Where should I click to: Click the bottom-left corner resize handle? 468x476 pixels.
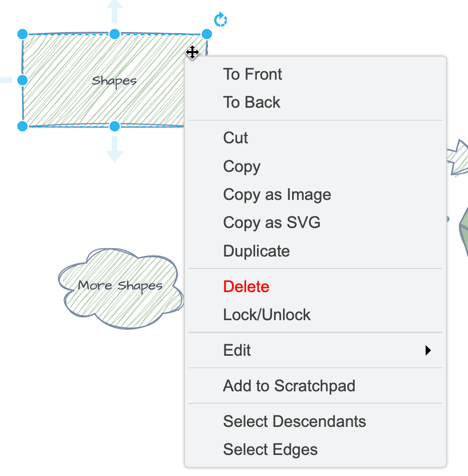(x=23, y=125)
